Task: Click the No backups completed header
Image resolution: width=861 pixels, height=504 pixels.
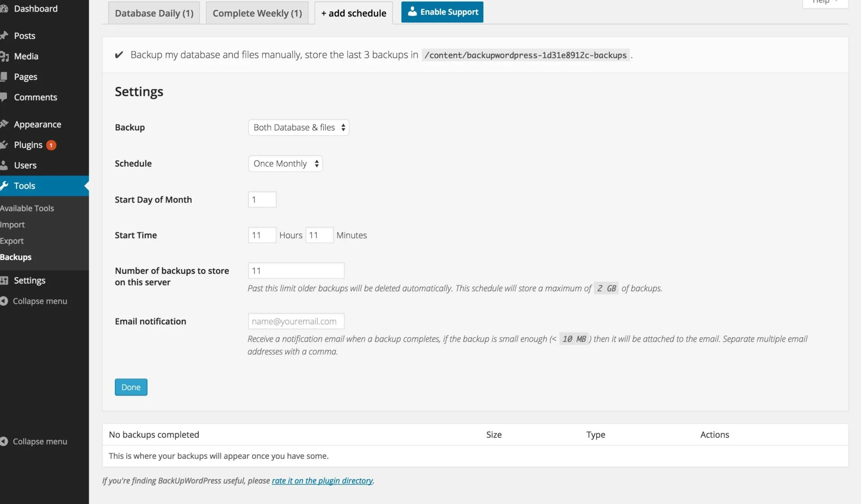Action: pos(154,435)
